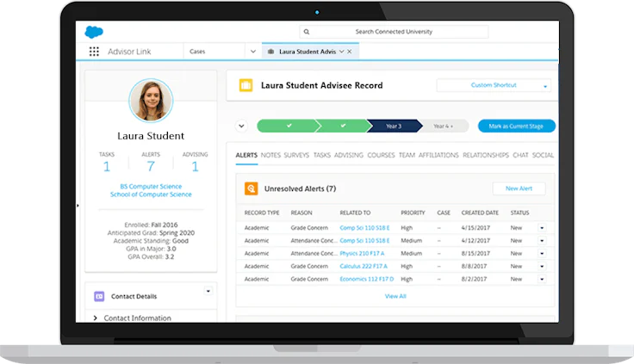
Task: Sort by the PRIORITY column header
Action: click(413, 213)
